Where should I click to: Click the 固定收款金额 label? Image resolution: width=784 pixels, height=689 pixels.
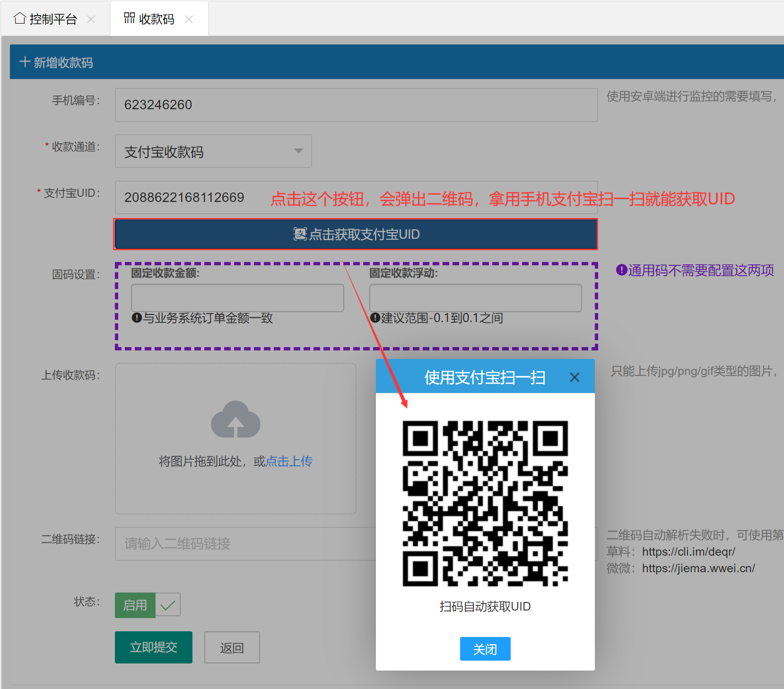[x=166, y=273]
